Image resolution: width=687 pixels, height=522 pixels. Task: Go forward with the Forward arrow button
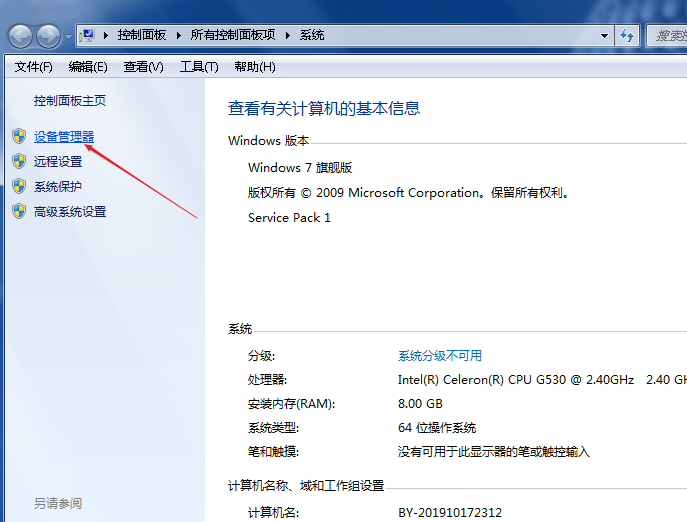point(48,36)
